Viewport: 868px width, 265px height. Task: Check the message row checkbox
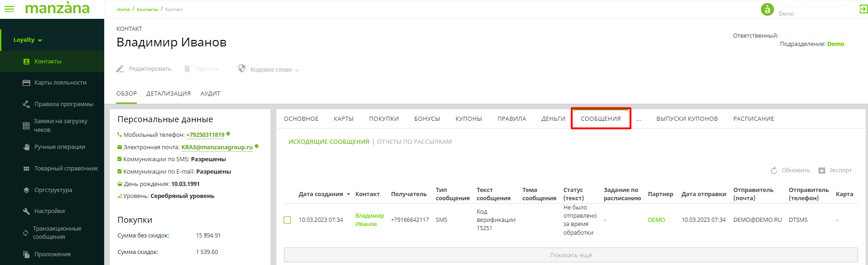tap(287, 220)
